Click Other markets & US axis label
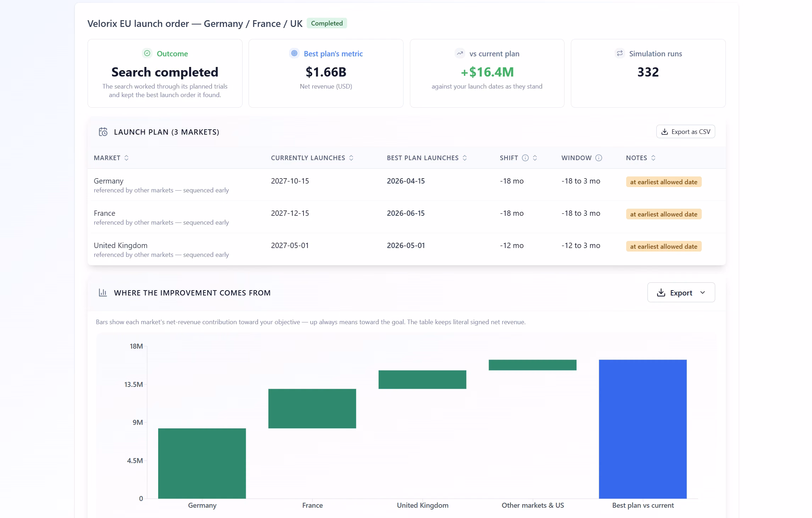This screenshot has width=812, height=518. point(533,506)
